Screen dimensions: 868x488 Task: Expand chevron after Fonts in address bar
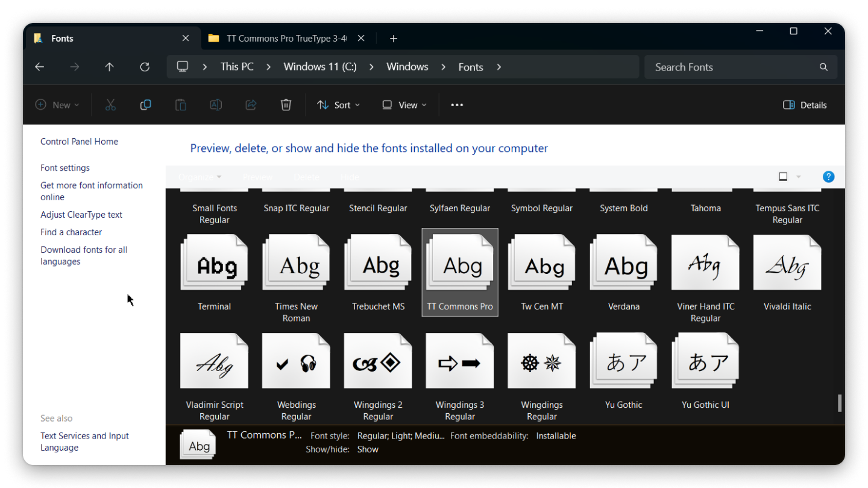498,67
